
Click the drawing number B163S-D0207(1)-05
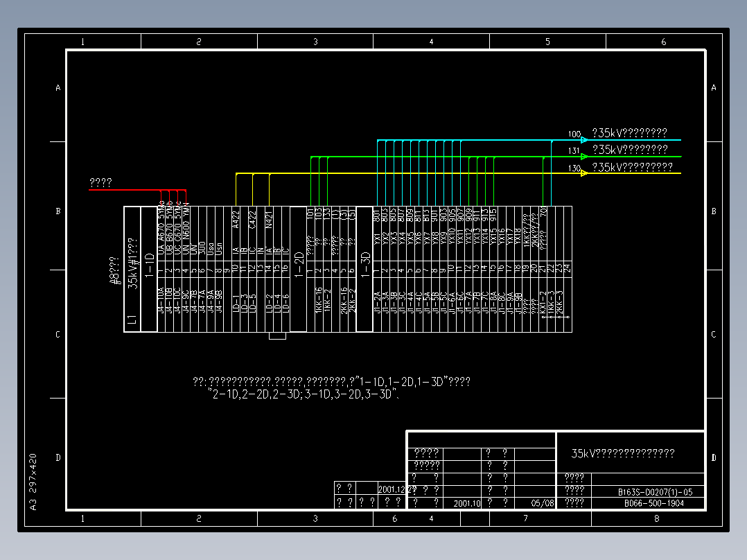point(655,492)
